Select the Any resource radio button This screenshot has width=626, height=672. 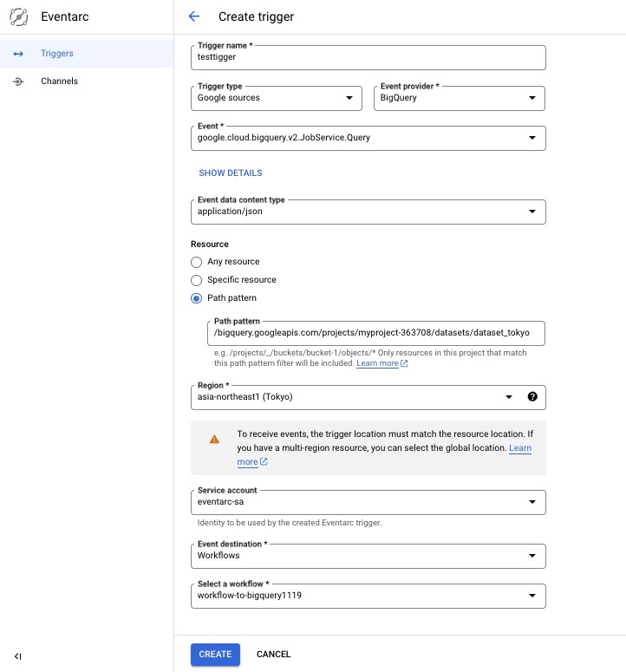click(x=196, y=262)
